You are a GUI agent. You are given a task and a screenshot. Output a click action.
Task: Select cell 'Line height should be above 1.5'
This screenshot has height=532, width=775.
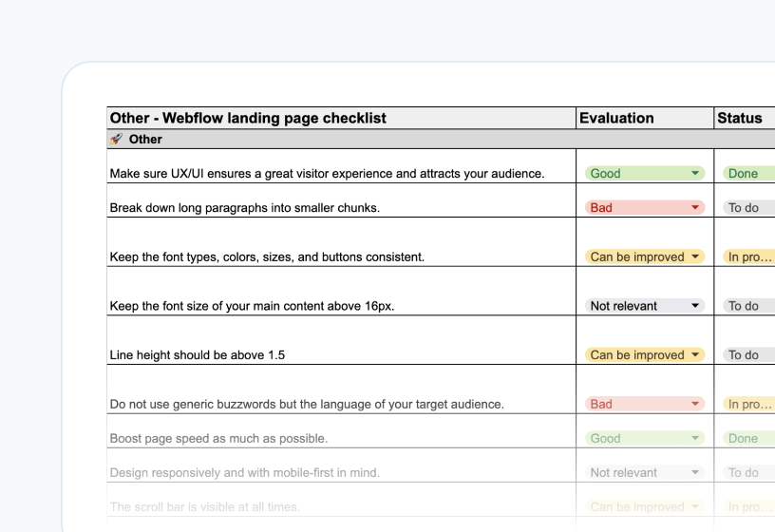[342, 340]
